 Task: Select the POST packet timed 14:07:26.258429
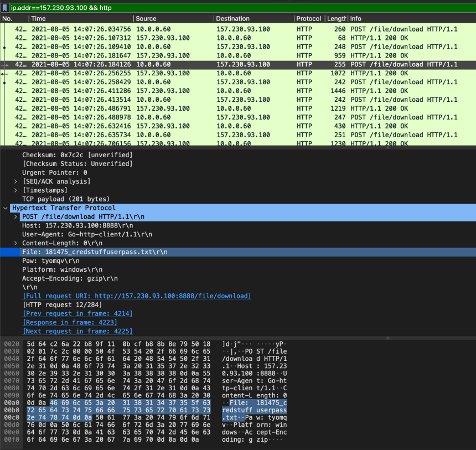point(238,82)
